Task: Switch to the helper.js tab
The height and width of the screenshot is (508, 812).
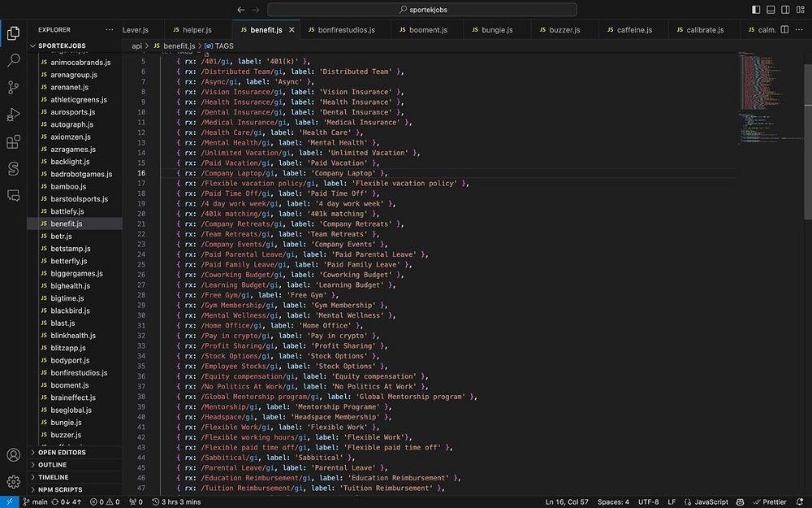Action: (197, 30)
